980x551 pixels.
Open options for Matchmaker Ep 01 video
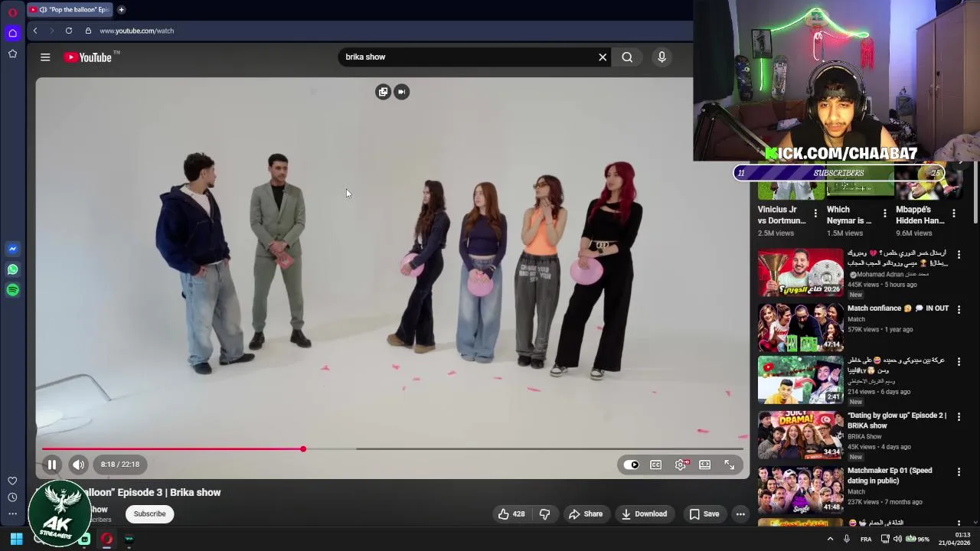click(x=959, y=471)
